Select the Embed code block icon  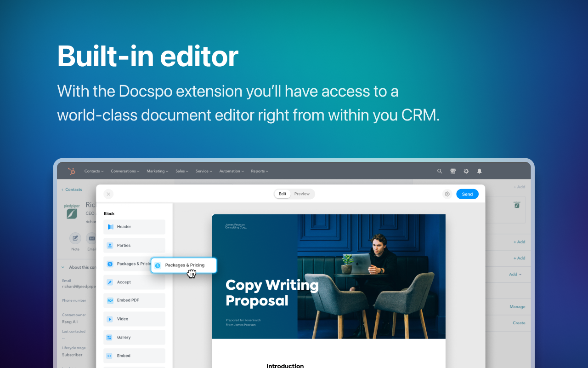(110, 356)
